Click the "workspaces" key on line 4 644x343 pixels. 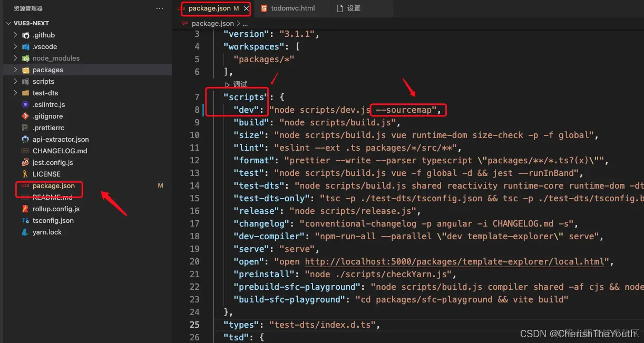(254, 47)
